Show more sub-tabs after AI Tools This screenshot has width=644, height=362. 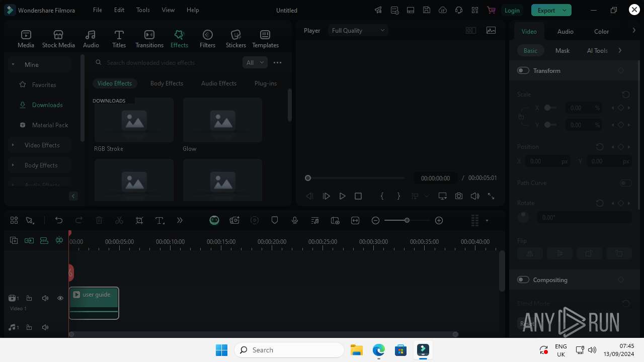620,50
